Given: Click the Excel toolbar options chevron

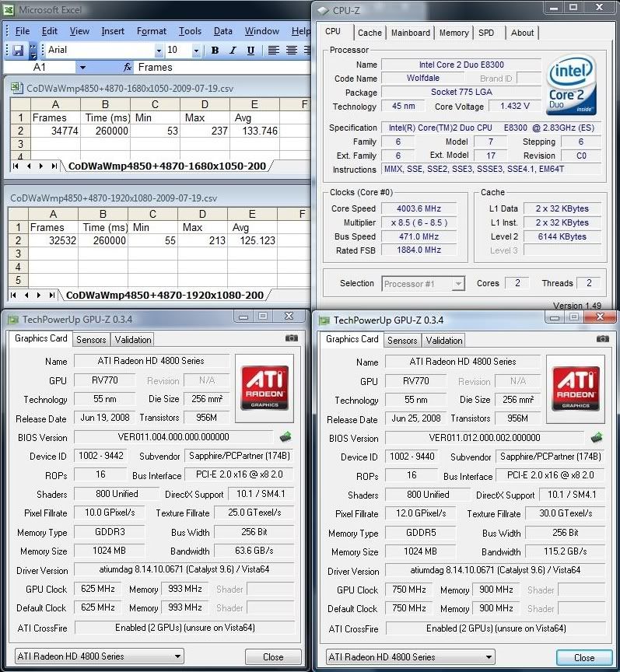Looking at the screenshot, I should [33, 51].
